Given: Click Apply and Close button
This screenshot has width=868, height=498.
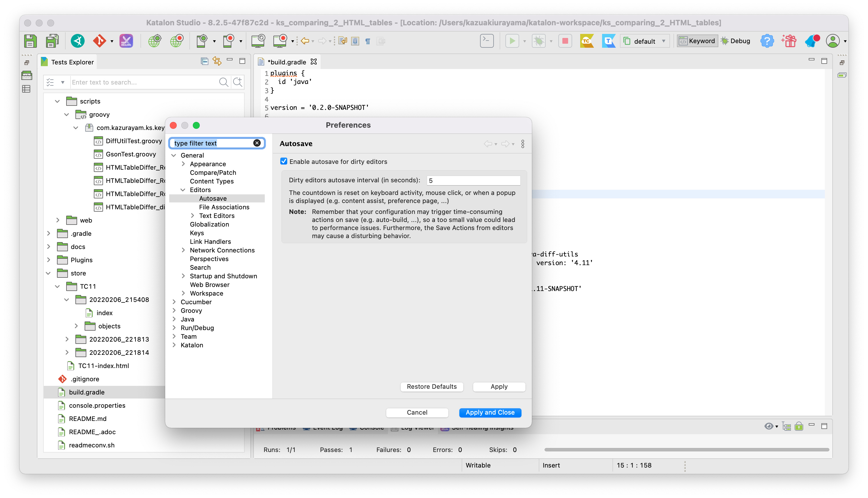Looking at the screenshot, I should (490, 413).
